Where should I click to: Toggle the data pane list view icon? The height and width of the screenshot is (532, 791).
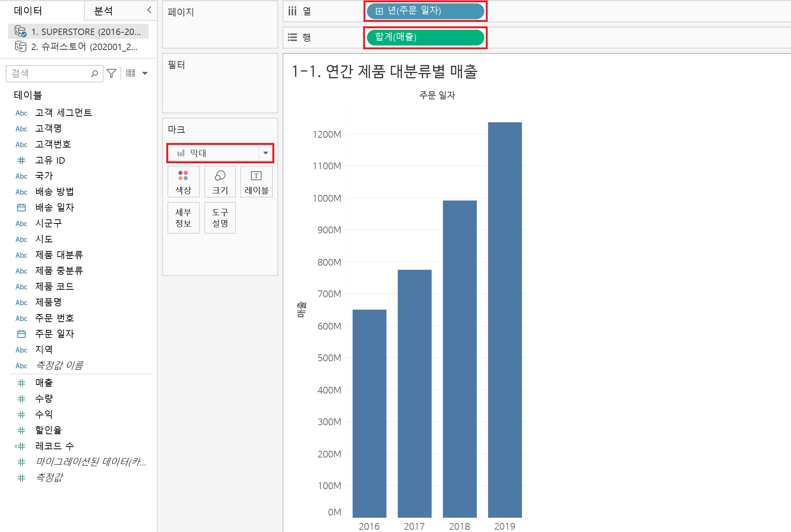point(131,73)
